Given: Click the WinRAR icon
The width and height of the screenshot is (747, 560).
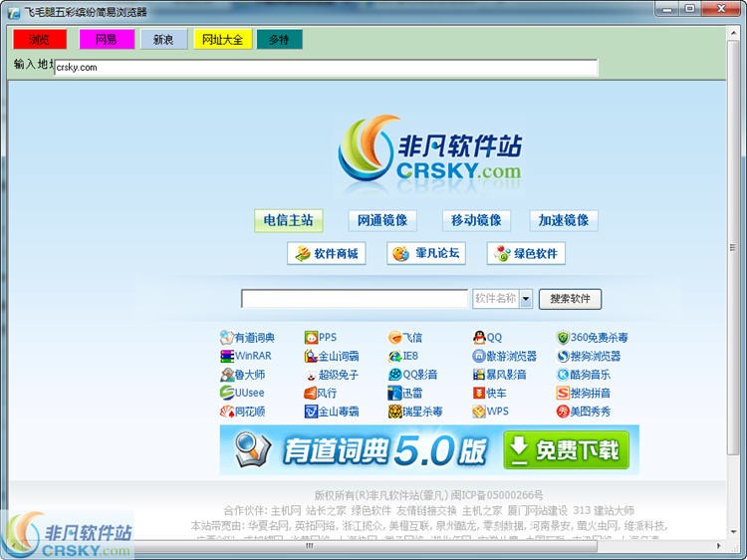Looking at the screenshot, I should tap(227, 356).
